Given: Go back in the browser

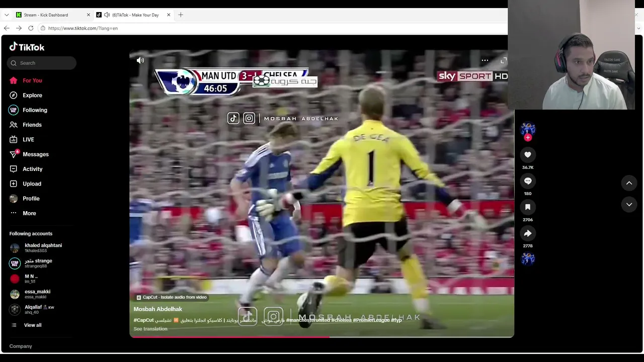Looking at the screenshot, I should click(x=7, y=28).
